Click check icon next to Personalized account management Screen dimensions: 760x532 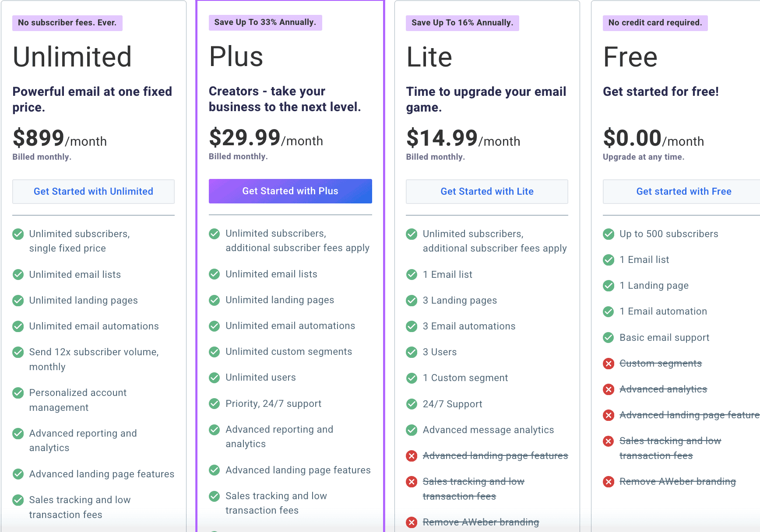(x=18, y=393)
